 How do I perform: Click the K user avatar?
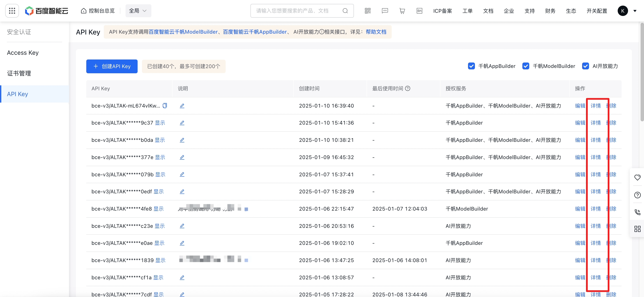tap(623, 11)
